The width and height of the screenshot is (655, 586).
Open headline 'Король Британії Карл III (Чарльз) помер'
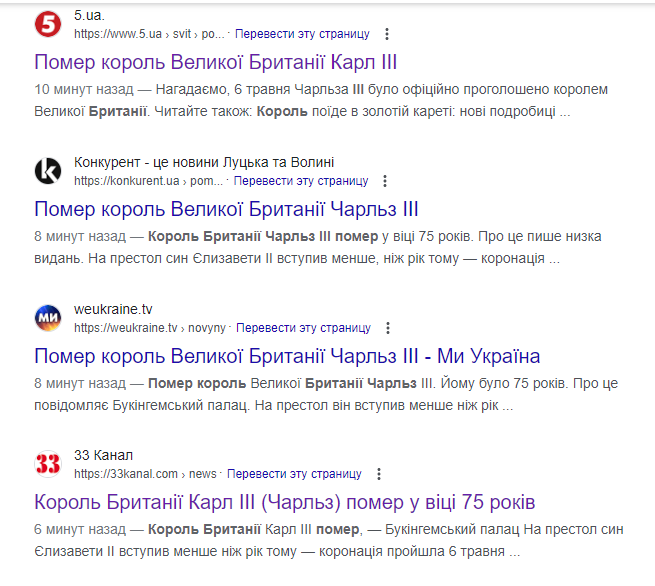tap(284, 502)
